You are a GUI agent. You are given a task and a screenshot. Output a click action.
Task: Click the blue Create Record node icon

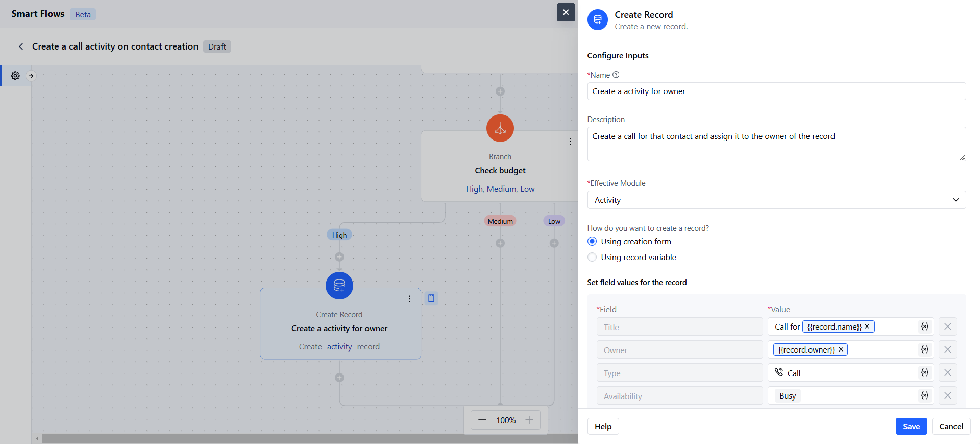(x=339, y=286)
